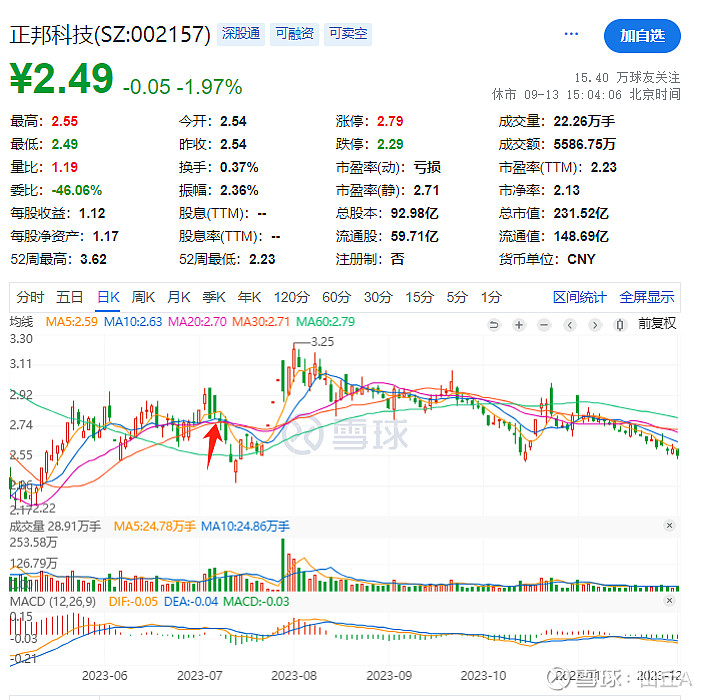Select the 季K chart tab
712x700 pixels.
coord(214,297)
